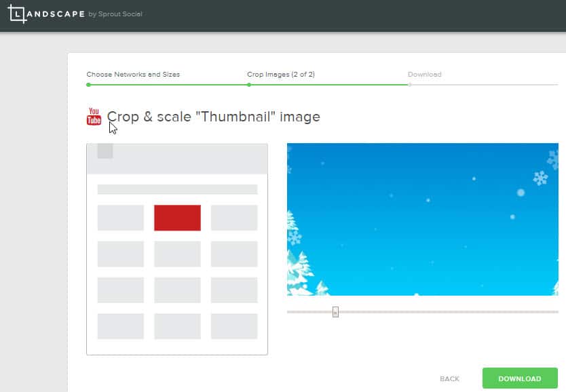Go BACK to the previous step
Viewport: 566px width, 392px height.
[449, 378]
